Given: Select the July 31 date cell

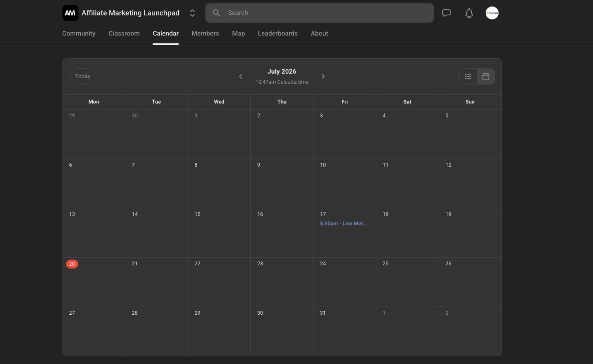Looking at the screenshot, I should (344, 332).
